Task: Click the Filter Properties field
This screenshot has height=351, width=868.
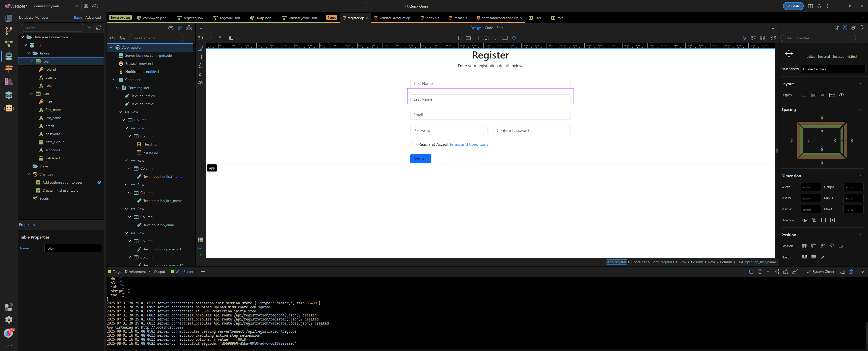Action: click(819, 38)
